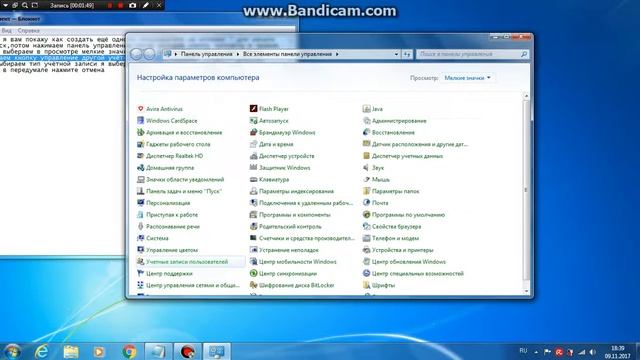Click the volume icon in system tray
This screenshot has height=360, width=640.
(x=593, y=352)
